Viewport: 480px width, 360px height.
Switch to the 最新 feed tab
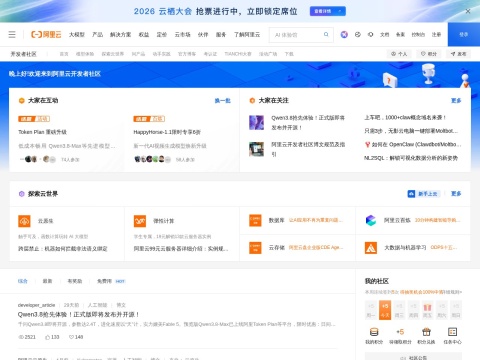click(47, 281)
